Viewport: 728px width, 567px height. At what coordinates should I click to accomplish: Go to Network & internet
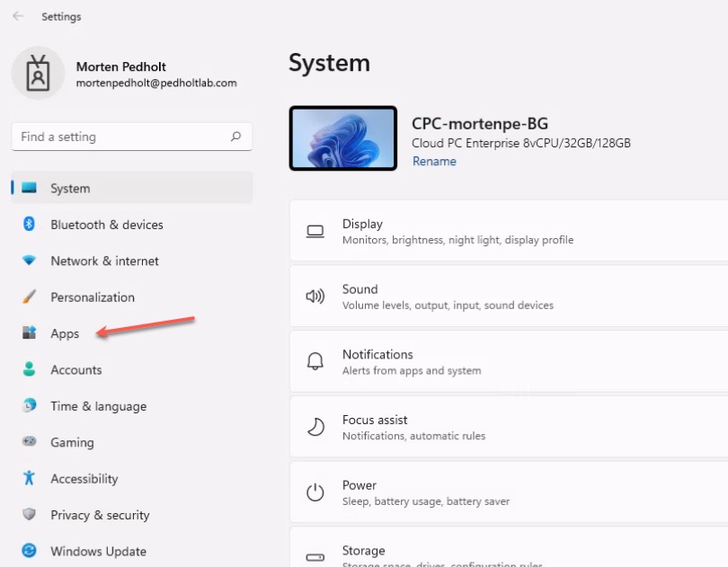(132, 261)
